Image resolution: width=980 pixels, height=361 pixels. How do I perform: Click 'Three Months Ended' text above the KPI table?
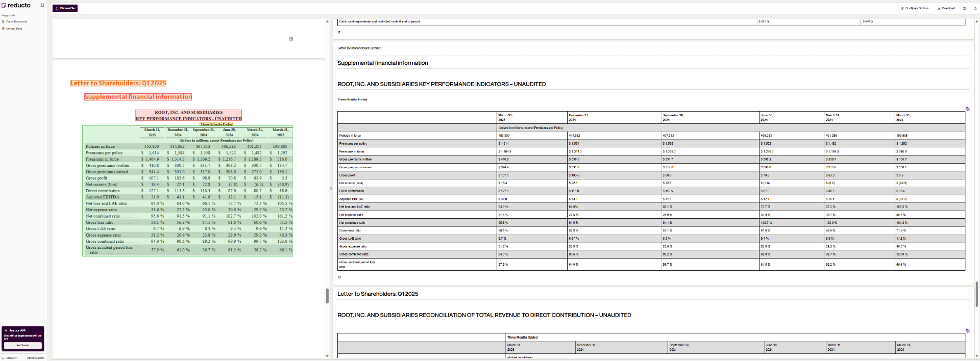(x=352, y=100)
